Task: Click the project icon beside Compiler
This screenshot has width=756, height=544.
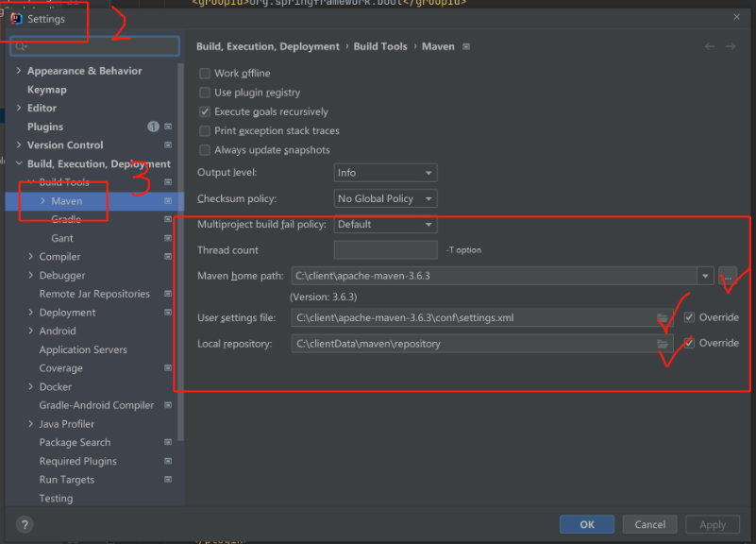Action: pyautogui.click(x=168, y=257)
